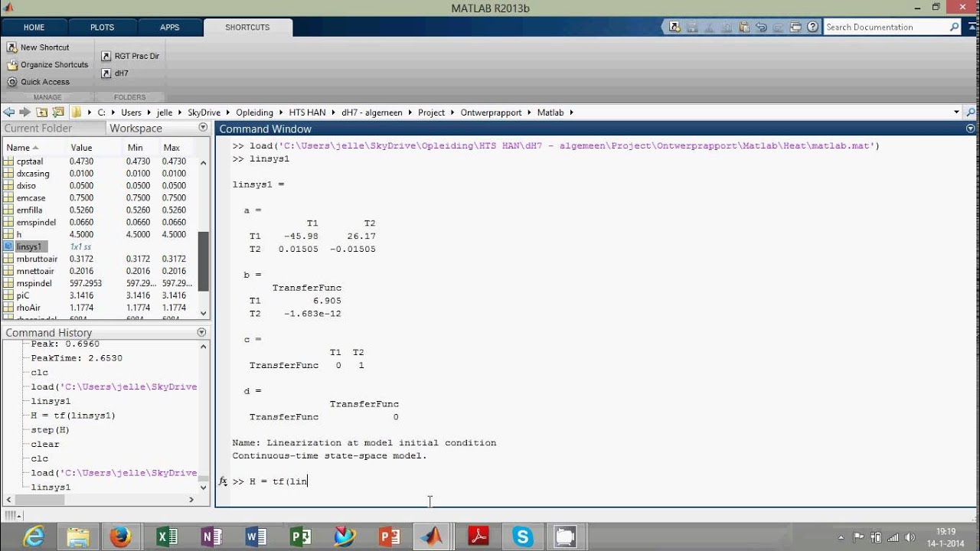Viewport: 980px width, 551px height.
Task: Click HTS HAN in the address path
Action: (x=307, y=112)
